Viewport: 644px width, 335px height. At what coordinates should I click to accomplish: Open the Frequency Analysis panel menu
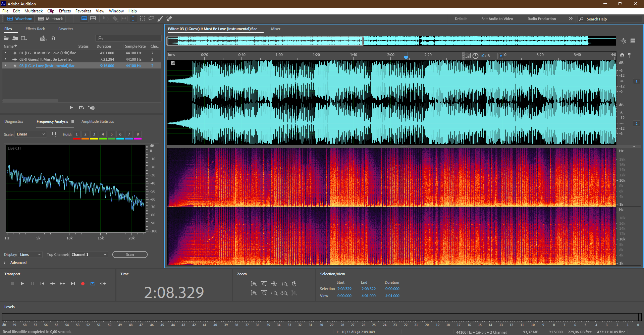73,121
